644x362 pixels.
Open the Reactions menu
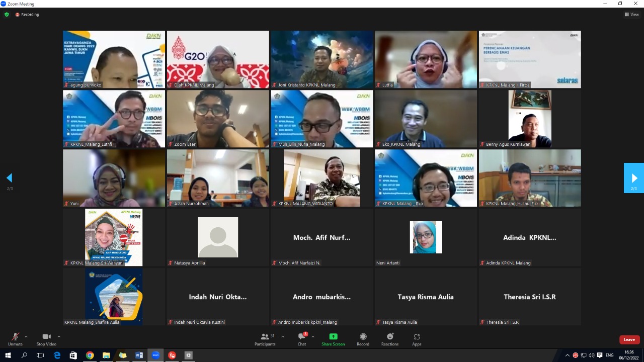[390, 339]
